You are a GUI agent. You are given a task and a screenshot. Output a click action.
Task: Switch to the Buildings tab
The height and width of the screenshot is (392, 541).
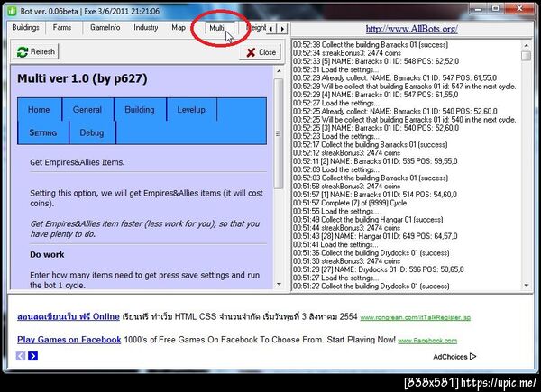tap(25, 28)
